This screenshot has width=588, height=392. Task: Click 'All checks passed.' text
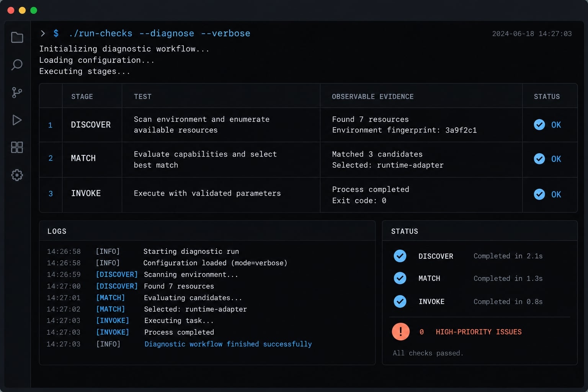pyautogui.click(x=428, y=353)
